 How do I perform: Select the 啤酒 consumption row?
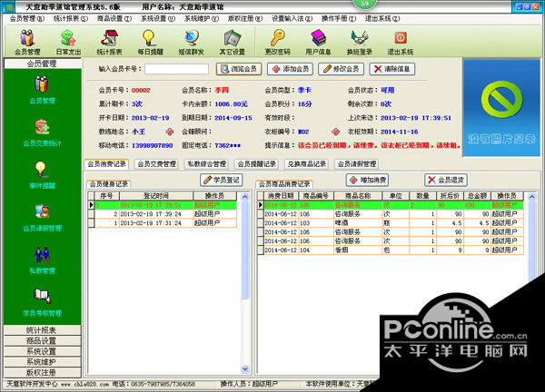point(391,223)
